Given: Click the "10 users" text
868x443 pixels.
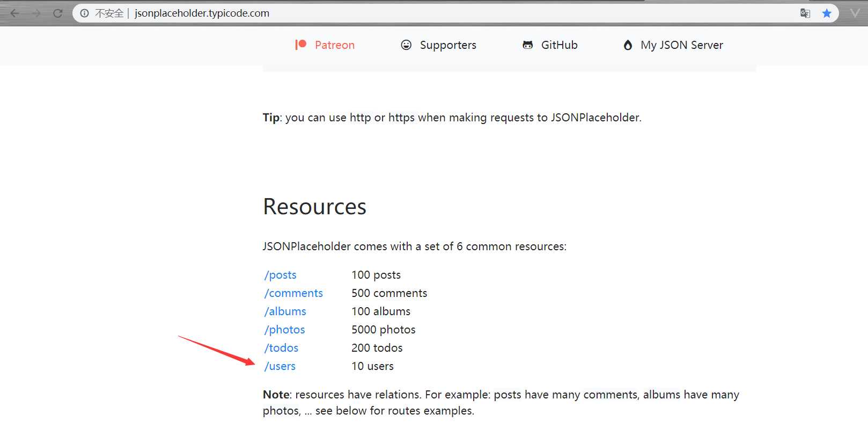Looking at the screenshot, I should [x=372, y=366].
